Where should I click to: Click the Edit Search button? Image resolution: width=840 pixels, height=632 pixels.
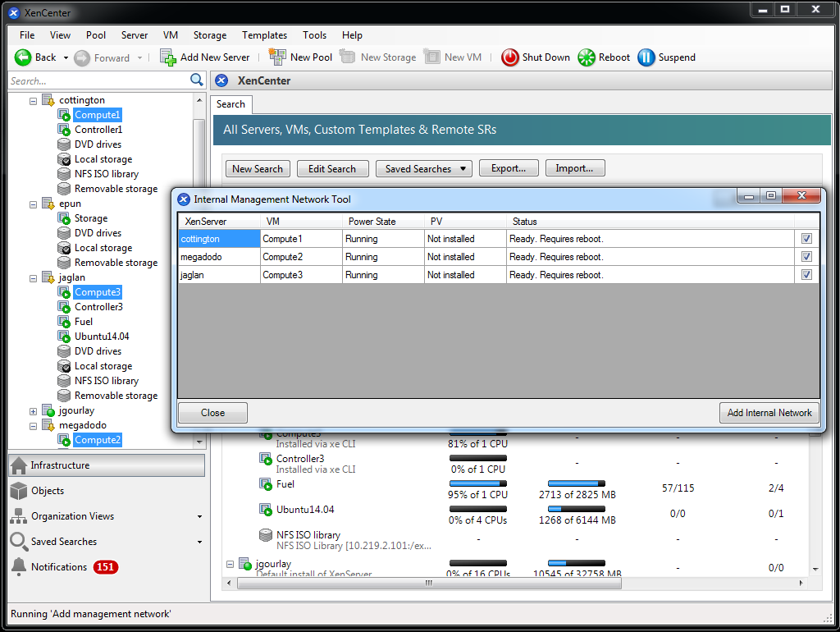[x=332, y=169]
